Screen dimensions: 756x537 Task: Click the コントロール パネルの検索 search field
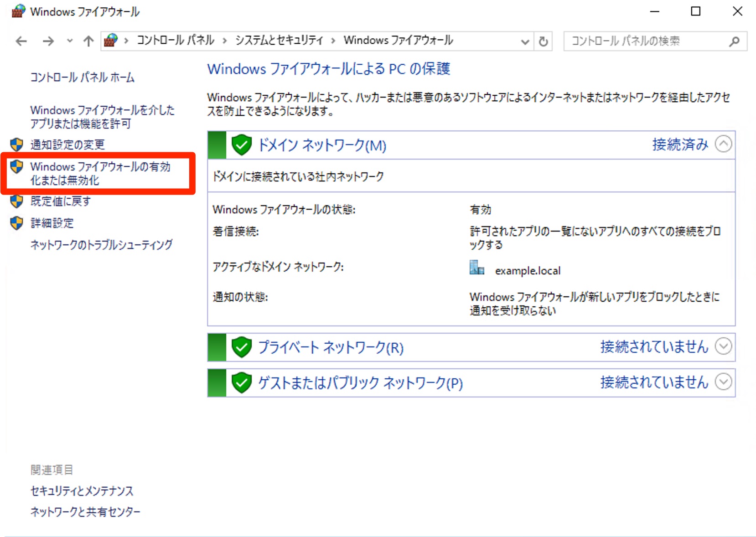pyautogui.click(x=645, y=41)
